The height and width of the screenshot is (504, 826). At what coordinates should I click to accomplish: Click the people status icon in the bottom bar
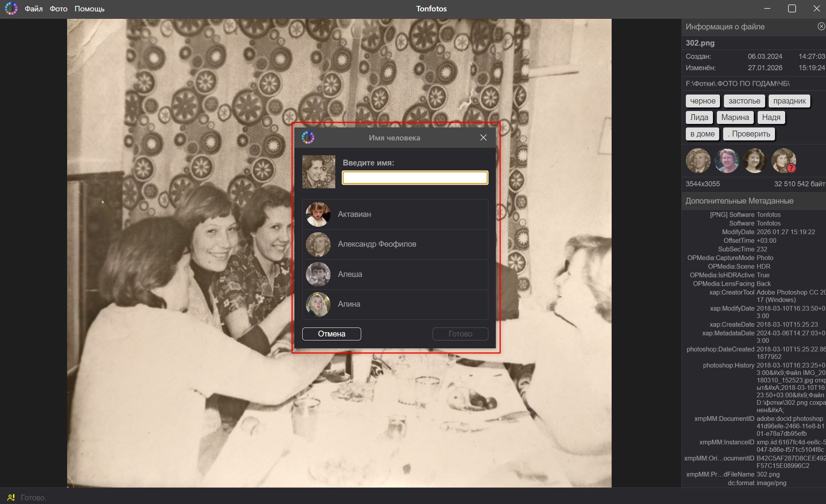11,497
